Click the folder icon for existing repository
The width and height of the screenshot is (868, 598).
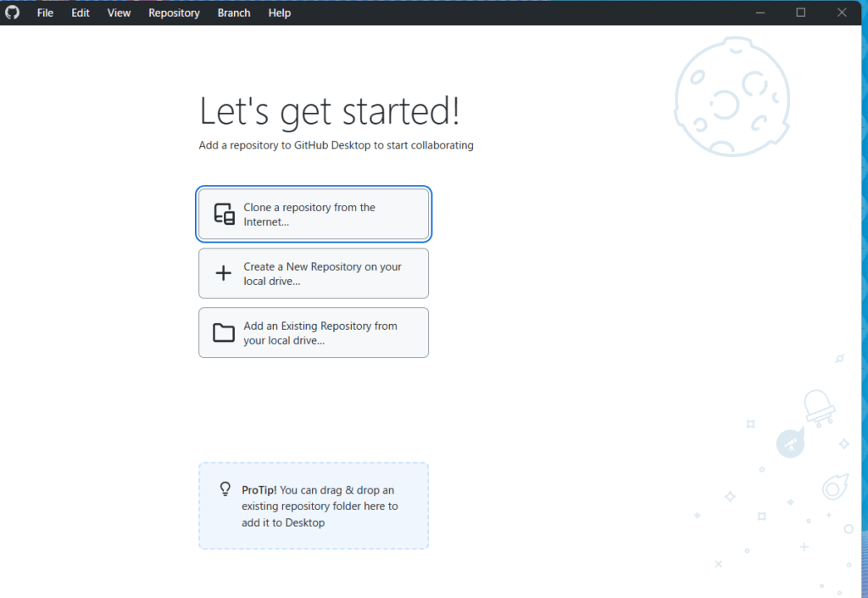pos(224,333)
